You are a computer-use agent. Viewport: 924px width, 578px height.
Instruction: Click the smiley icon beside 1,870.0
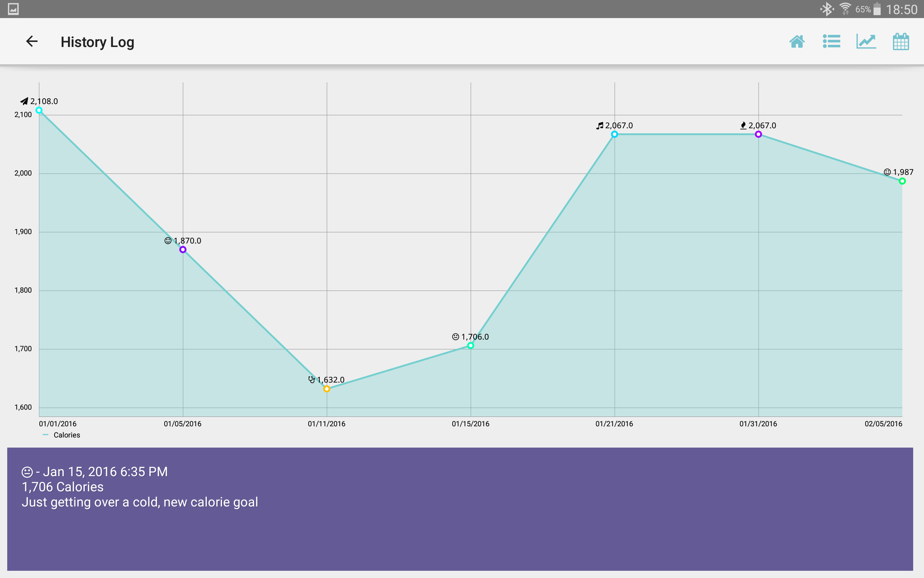pos(167,241)
